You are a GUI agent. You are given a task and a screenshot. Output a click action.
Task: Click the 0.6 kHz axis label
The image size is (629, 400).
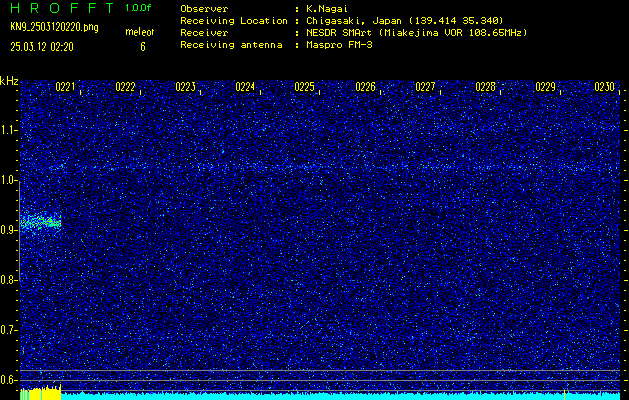(x=8, y=380)
